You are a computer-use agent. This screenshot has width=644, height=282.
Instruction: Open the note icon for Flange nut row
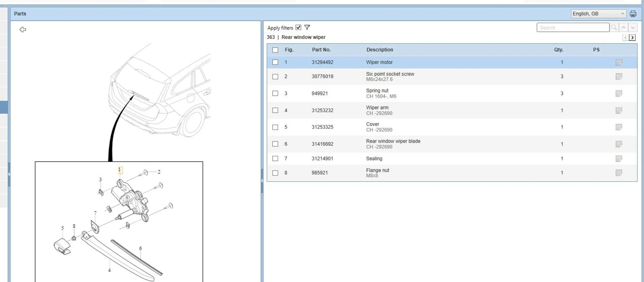pyautogui.click(x=619, y=173)
